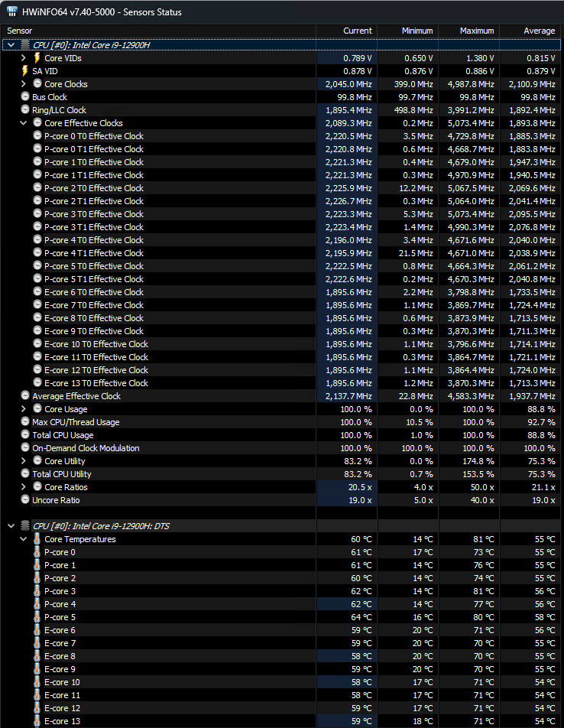Click the icon beside Uncore Ratio
This screenshot has height=728, width=564.
pyautogui.click(x=25, y=499)
